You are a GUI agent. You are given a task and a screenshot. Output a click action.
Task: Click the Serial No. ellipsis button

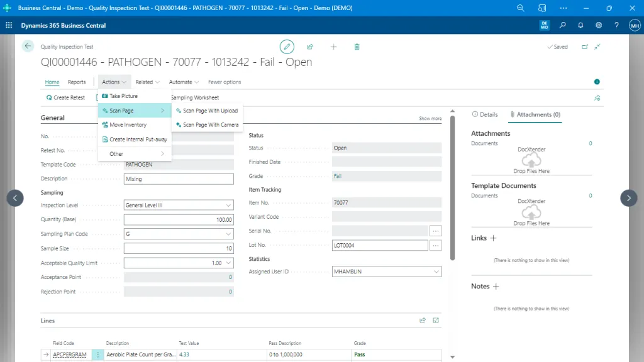435,231
